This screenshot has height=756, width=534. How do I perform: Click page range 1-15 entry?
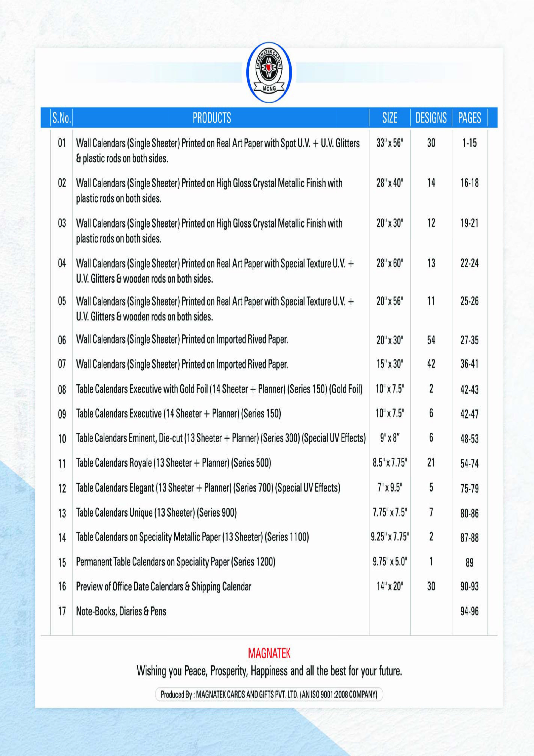[x=469, y=143]
